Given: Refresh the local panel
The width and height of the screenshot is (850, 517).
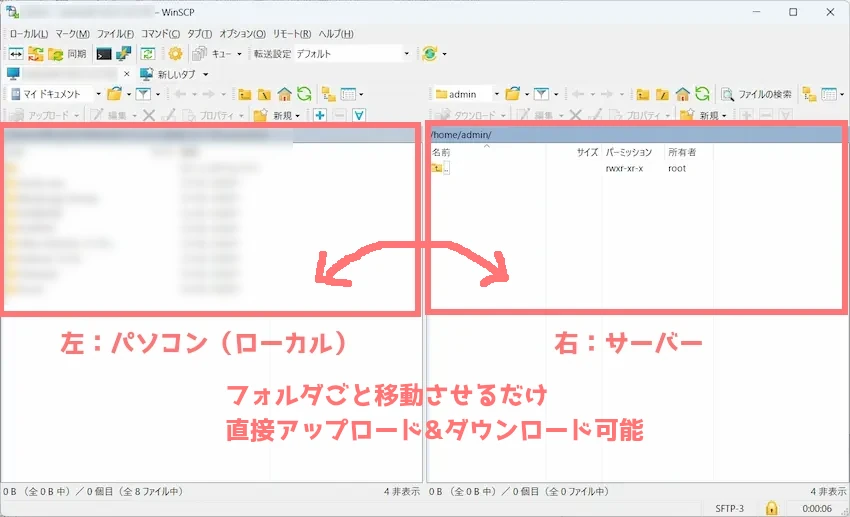Looking at the screenshot, I should pos(304,94).
